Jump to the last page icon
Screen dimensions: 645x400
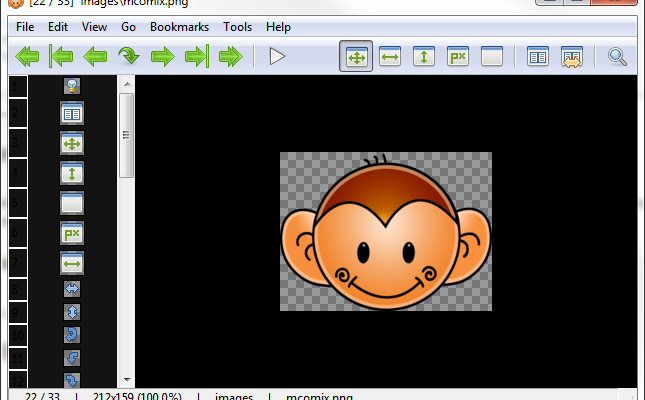[197, 56]
